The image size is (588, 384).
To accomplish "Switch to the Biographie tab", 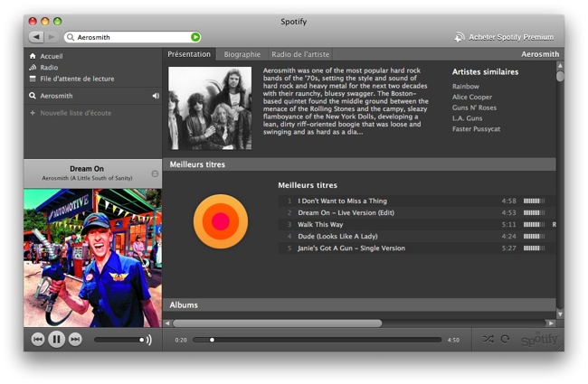I will 242,54.
